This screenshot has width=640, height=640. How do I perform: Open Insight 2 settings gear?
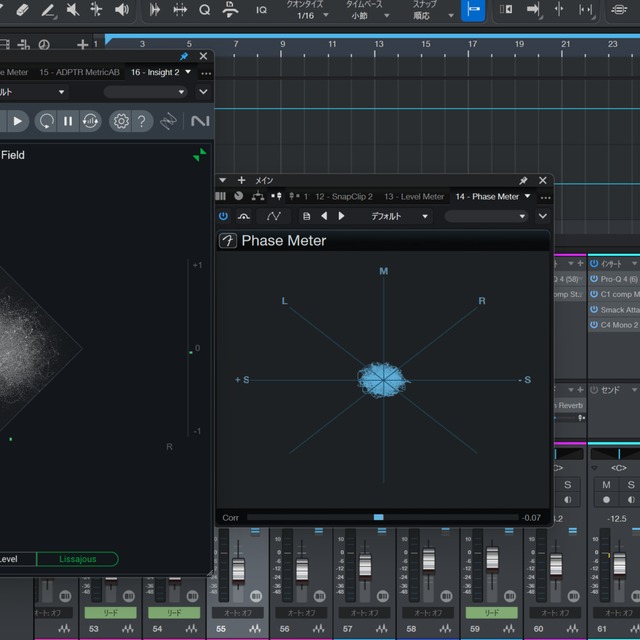(121, 121)
